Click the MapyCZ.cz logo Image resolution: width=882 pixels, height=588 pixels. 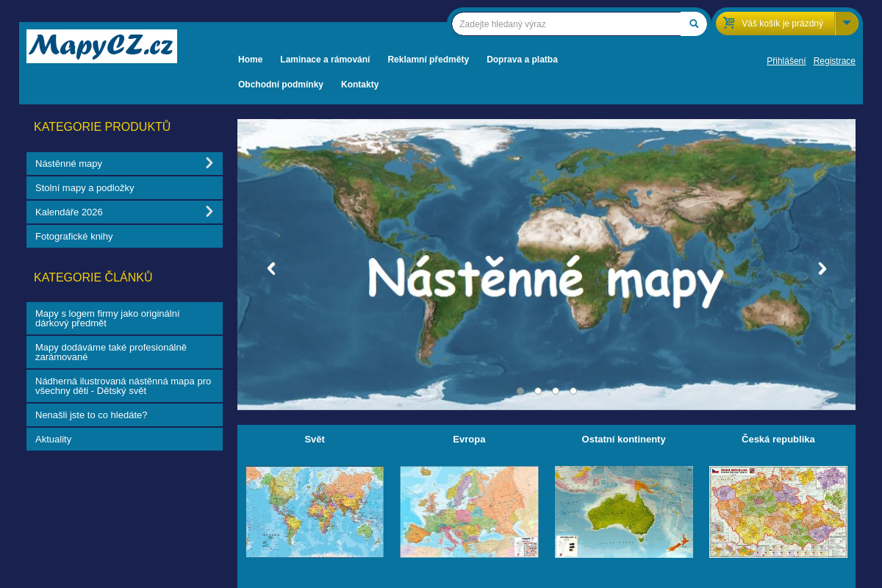(x=101, y=46)
